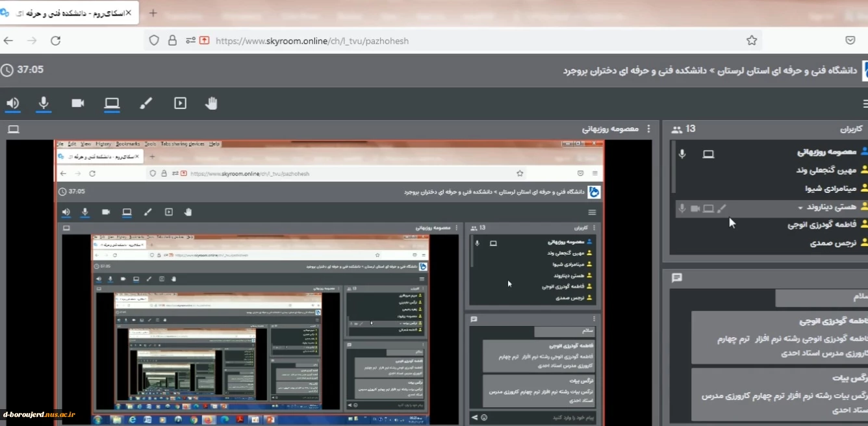868x426 pixels.
Task: Open Help menu in largest shared-screen copy
Action: point(214,144)
